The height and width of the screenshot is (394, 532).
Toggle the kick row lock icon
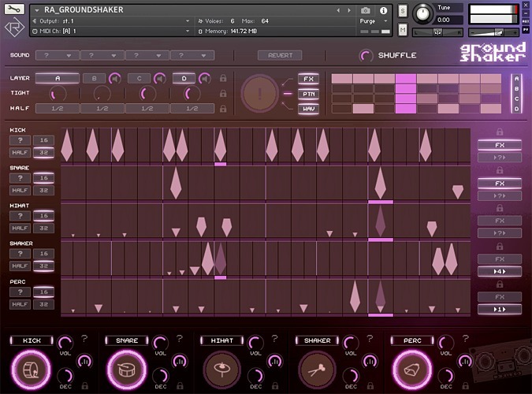(499, 132)
